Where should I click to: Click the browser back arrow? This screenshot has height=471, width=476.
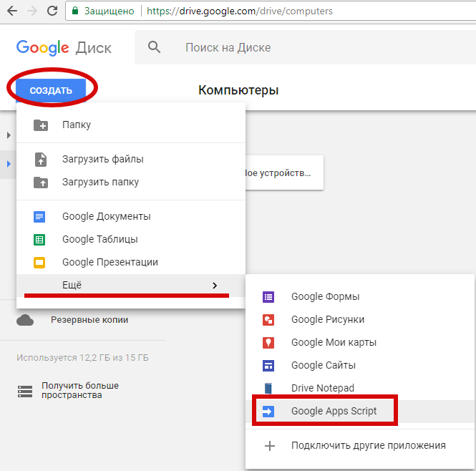coord(12,11)
